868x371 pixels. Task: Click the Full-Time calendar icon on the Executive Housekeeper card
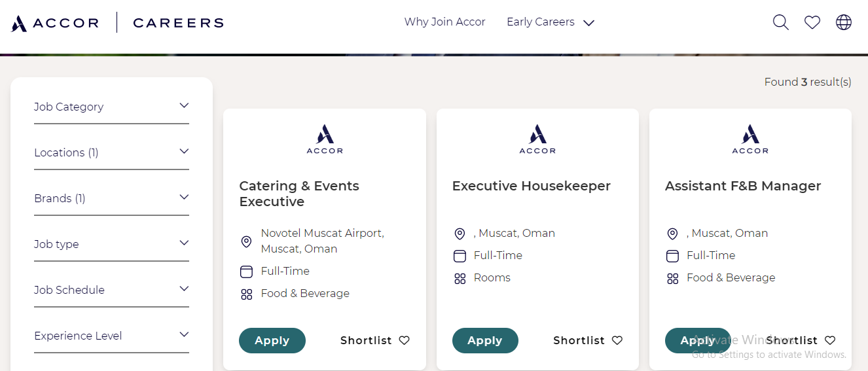(460, 256)
